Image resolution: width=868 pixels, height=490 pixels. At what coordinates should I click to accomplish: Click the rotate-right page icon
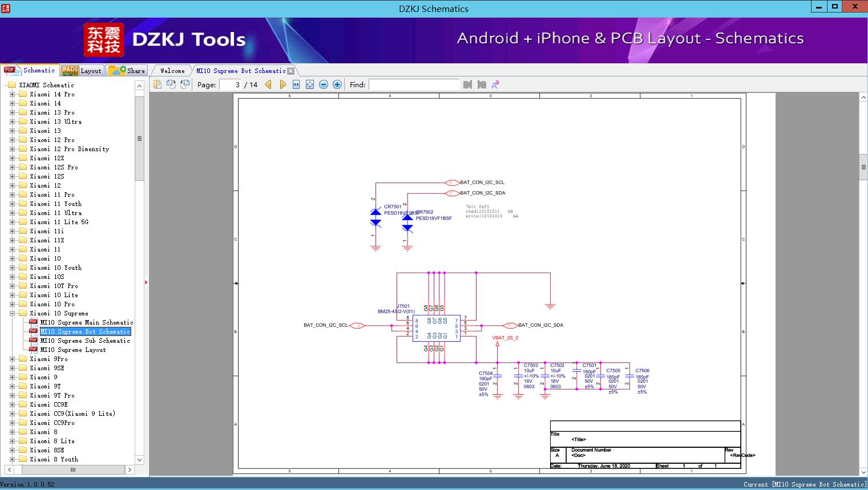tap(184, 84)
